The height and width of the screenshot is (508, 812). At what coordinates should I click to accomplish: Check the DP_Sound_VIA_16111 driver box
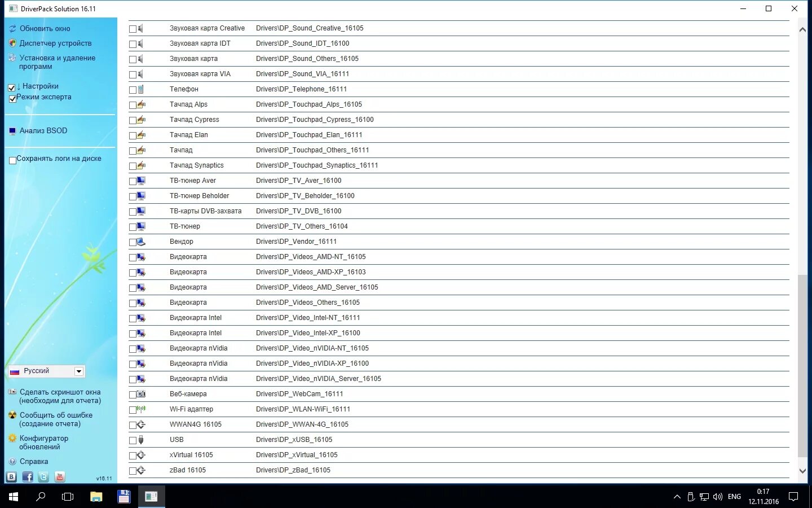coord(133,75)
